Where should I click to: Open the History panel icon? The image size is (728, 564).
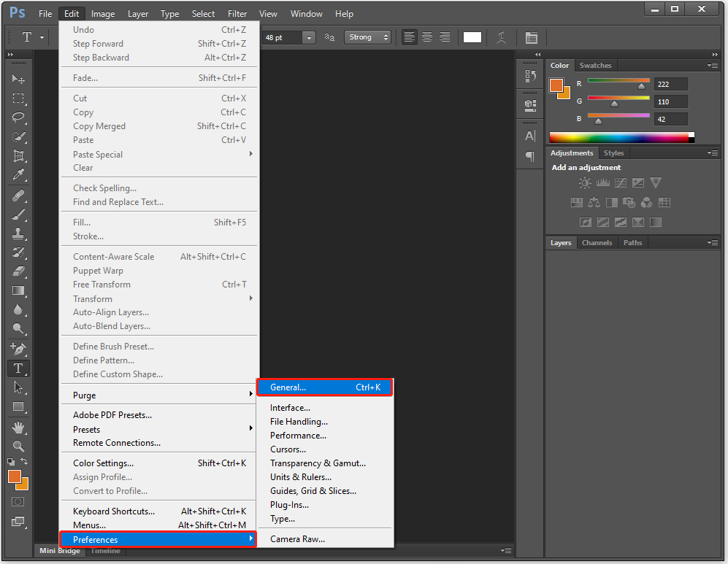[530, 76]
